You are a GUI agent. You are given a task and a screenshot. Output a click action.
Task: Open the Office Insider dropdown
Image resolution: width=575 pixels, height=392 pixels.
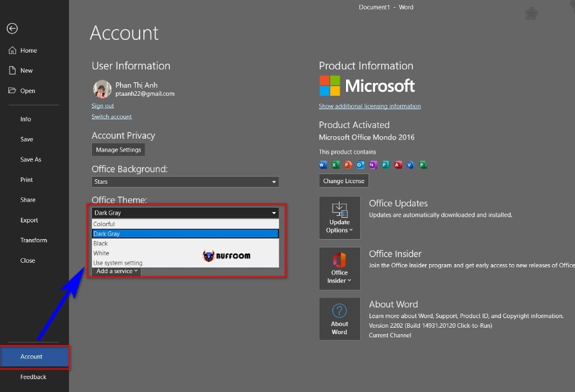(x=340, y=268)
